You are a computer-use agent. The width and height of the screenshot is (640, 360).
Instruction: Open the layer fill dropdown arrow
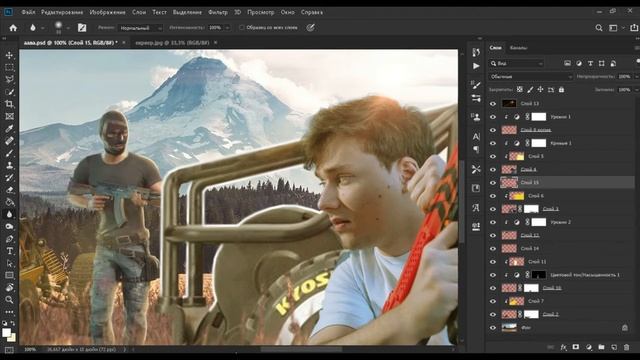point(636,89)
